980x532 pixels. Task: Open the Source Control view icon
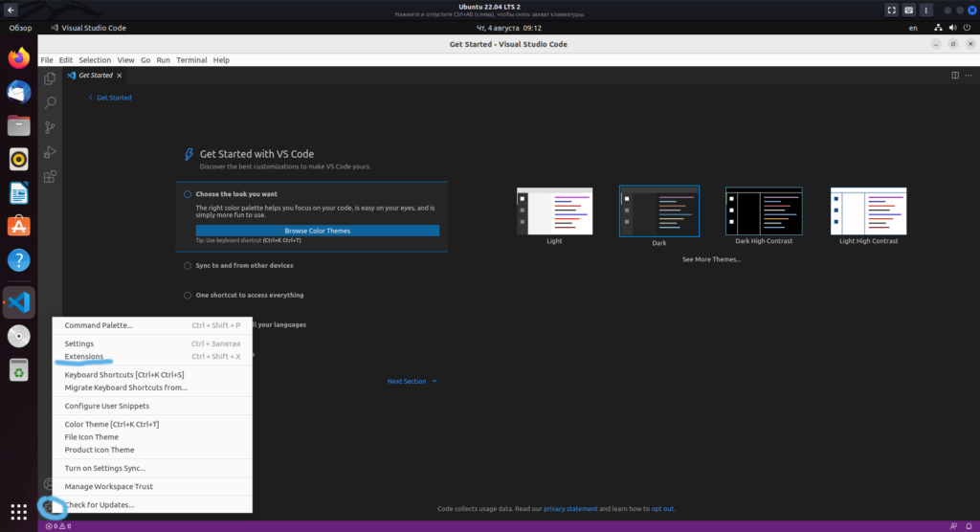coord(50,127)
